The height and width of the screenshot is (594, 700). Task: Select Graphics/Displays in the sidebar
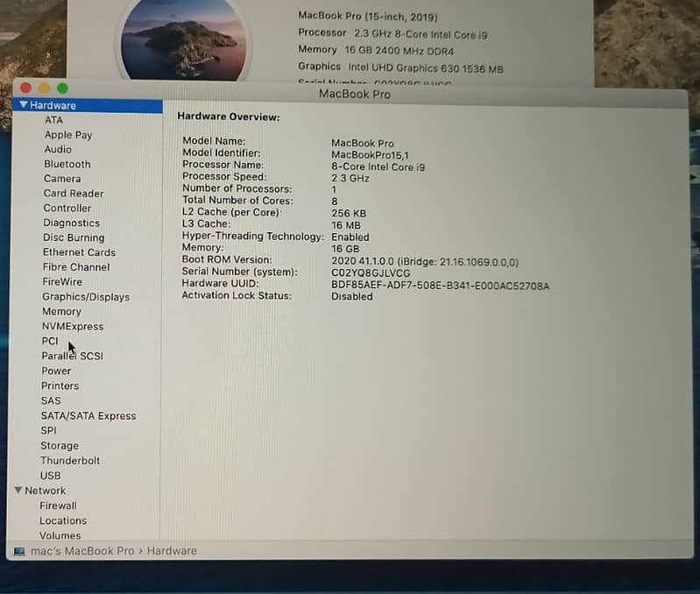click(86, 297)
